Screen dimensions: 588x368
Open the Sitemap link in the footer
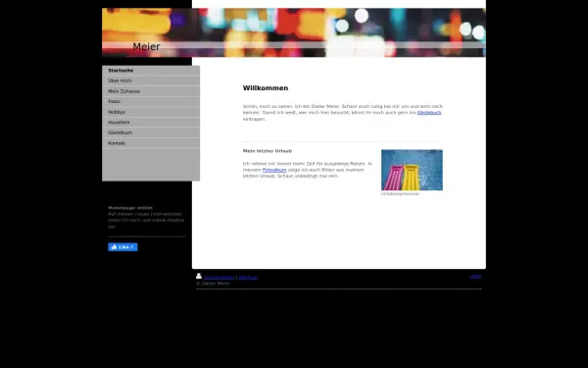click(248, 278)
